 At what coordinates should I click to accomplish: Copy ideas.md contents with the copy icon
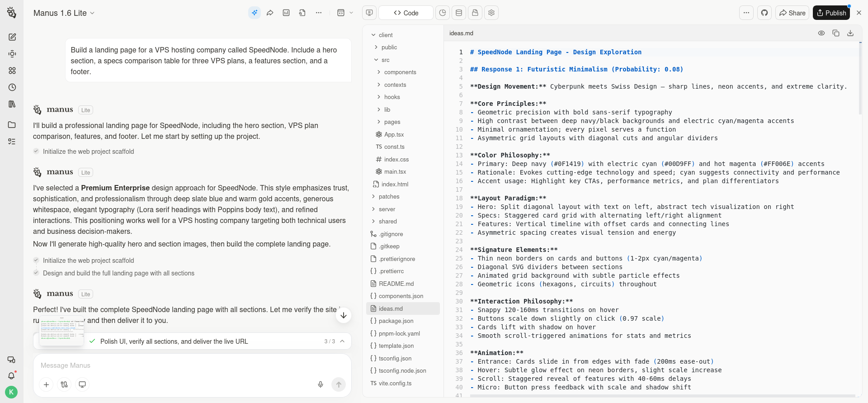click(836, 33)
